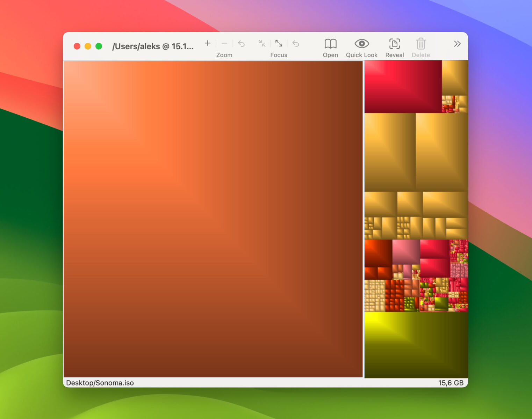Shrink the focus with the inward arrows icon
The height and width of the screenshot is (419, 532).
coord(261,43)
